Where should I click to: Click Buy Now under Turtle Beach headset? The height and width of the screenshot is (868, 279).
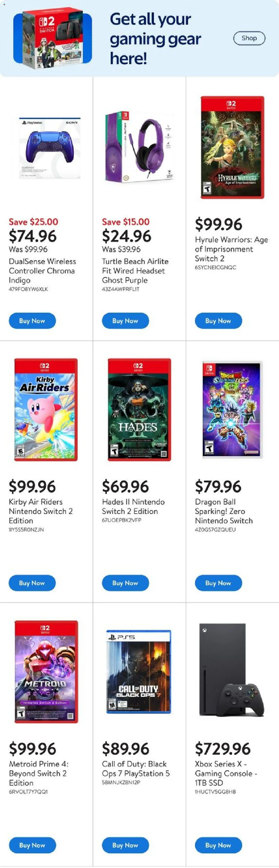coord(125,321)
